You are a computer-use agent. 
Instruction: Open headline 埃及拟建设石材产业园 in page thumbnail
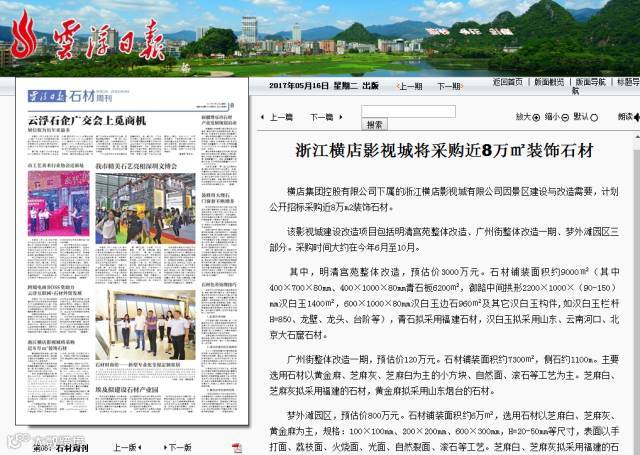pos(127,390)
